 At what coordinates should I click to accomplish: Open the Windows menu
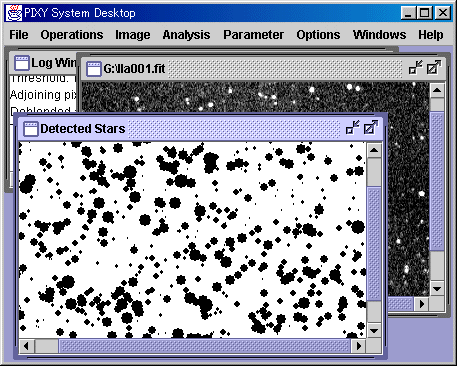tap(379, 35)
